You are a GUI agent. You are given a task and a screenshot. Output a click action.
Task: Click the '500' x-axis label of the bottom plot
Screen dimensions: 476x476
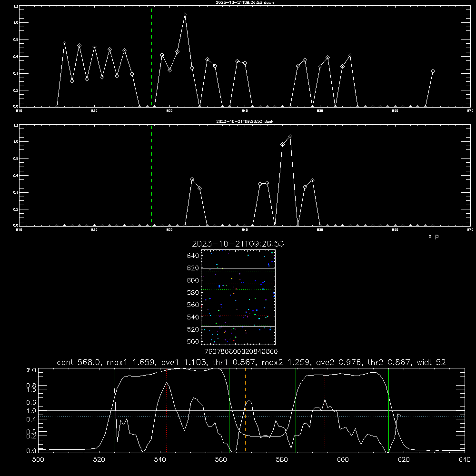(x=38, y=460)
